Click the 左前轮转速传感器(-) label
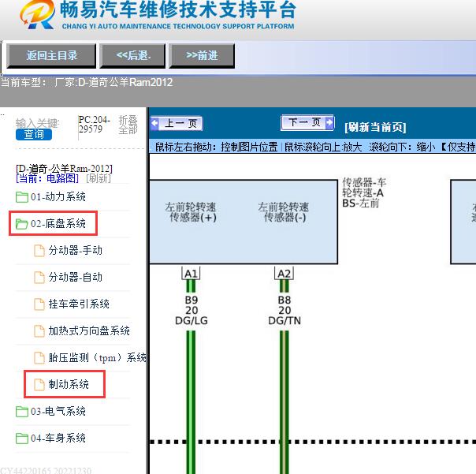 pyautogui.click(x=284, y=212)
